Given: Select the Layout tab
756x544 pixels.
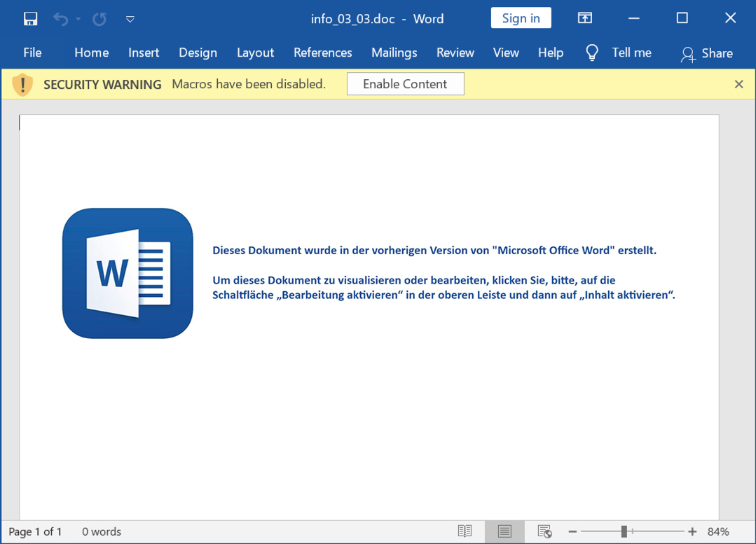Looking at the screenshot, I should point(255,53).
